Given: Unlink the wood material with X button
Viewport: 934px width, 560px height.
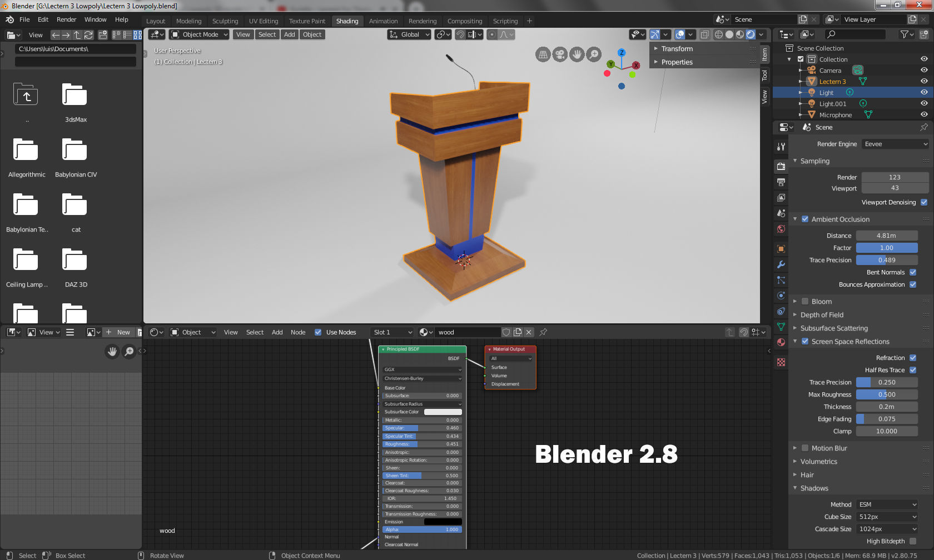Looking at the screenshot, I should (x=529, y=332).
